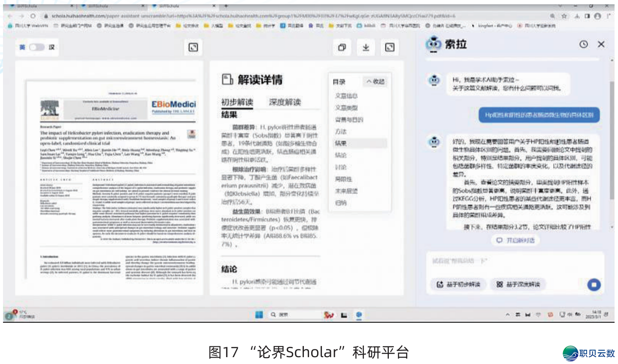Screen dimensions: 618x364
Task: Click the expand icon above the PDF preview
Action: click(192, 47)
